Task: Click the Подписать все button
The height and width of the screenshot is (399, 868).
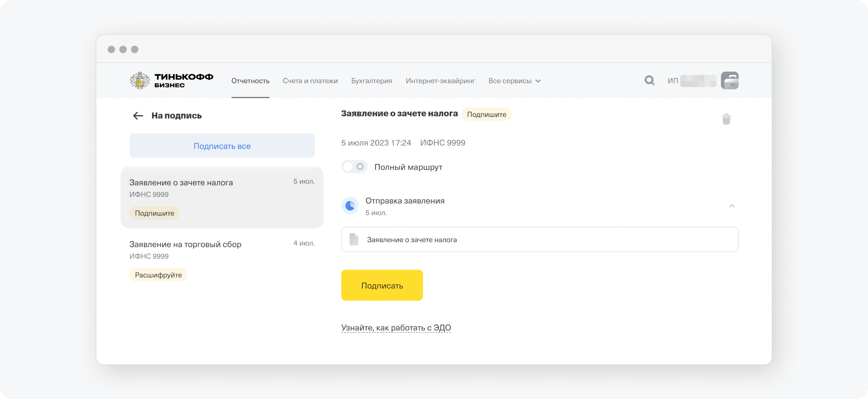Action: pyautogui.click(x=222, y=146)
